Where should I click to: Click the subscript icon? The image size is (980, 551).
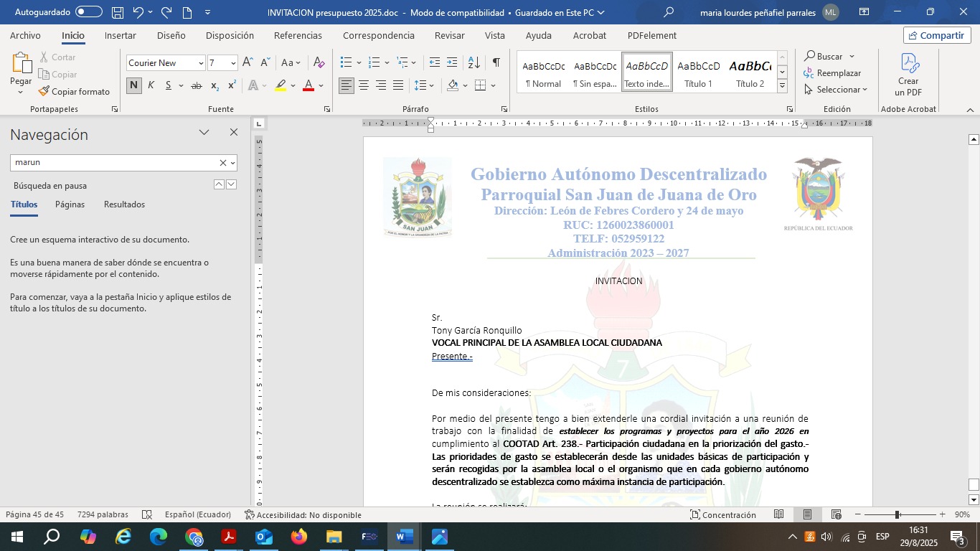tap(215, 85)
